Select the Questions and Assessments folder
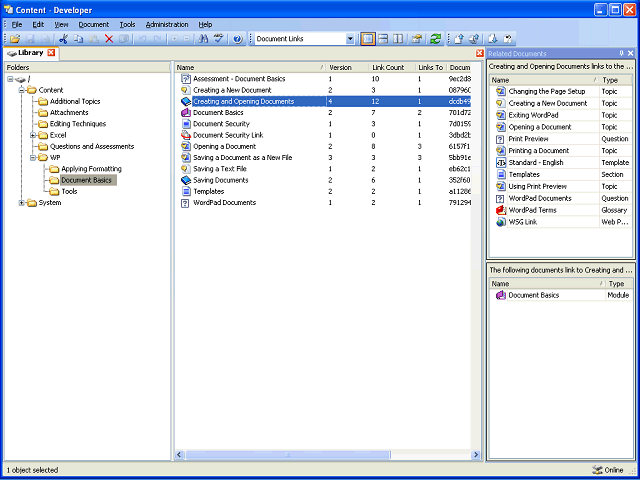Image resolution: width=640 pixels, height=480 pixels. (92, 146)
